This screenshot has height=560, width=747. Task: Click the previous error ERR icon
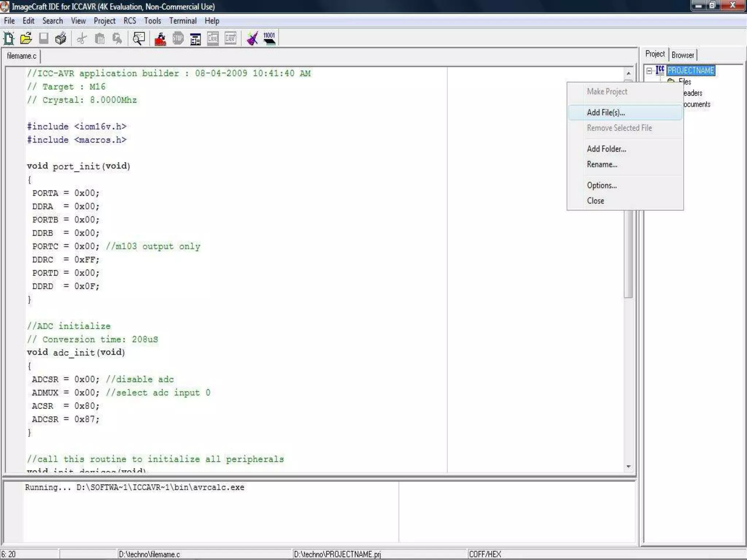pos(213,38)
